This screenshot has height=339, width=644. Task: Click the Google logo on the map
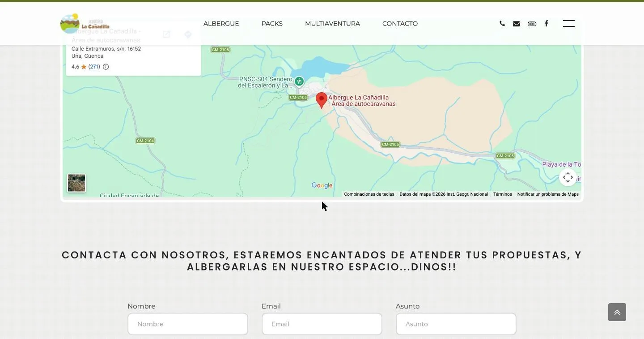[x=322, y=185]
